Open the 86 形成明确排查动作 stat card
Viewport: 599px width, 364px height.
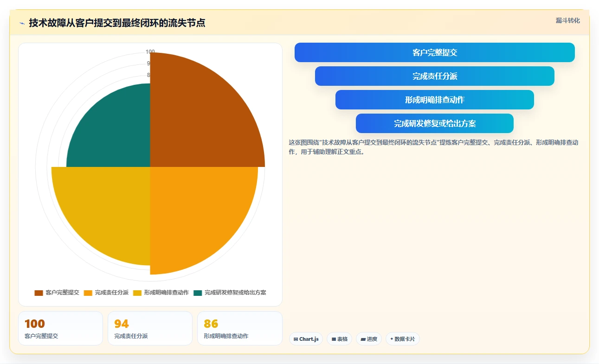tap(240, 328)
